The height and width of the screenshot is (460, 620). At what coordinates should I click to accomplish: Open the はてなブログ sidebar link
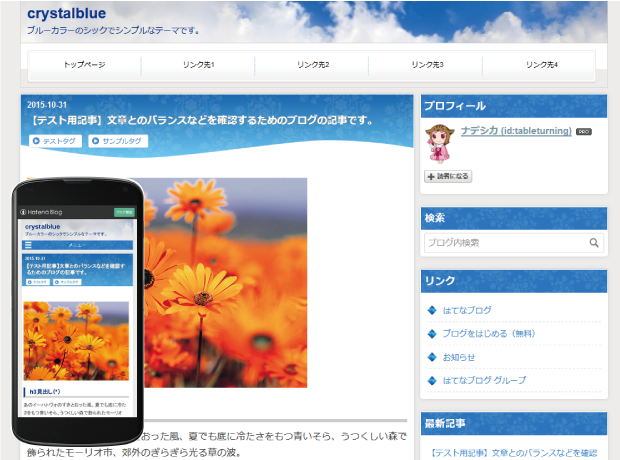coord(467,310)
